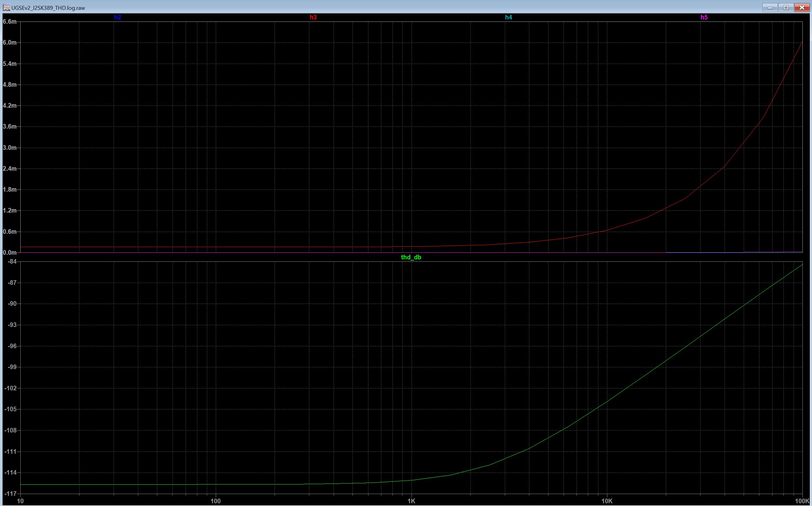Click the h4 trace label
Viewport: 812px width, 506px height.
(508, 18)
